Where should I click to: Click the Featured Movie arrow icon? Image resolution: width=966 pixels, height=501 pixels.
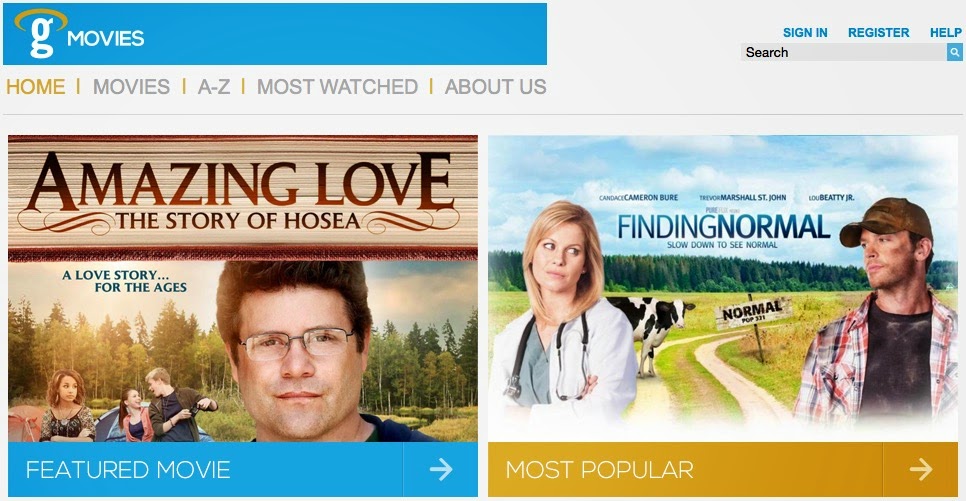click(x=440, y=470)
